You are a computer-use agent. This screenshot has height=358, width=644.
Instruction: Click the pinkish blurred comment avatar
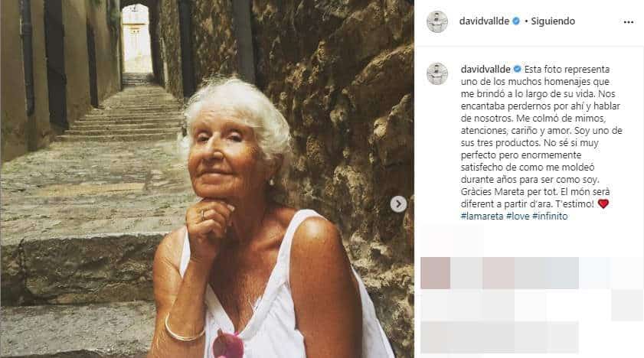436,272
